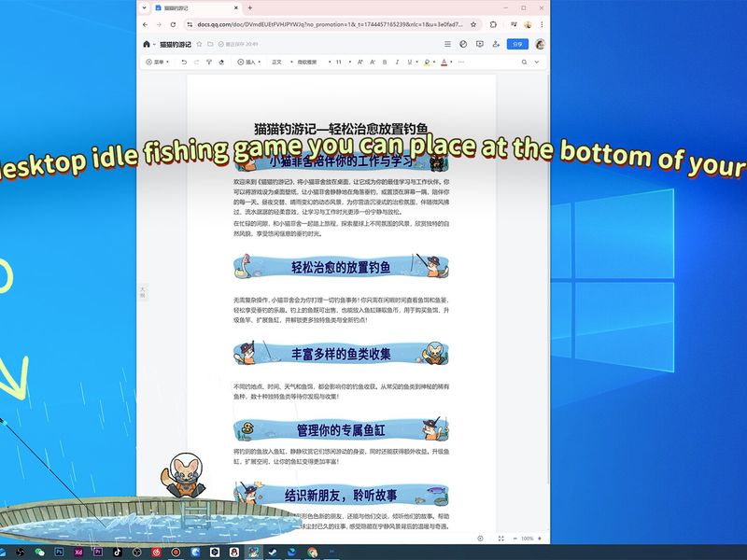
Task: Toggle bold formatting
Action: (x=385, y=62)
